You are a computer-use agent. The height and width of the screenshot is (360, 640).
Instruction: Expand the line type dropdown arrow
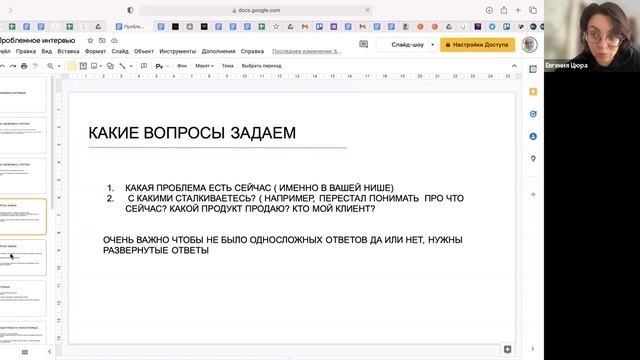(131, 66)
